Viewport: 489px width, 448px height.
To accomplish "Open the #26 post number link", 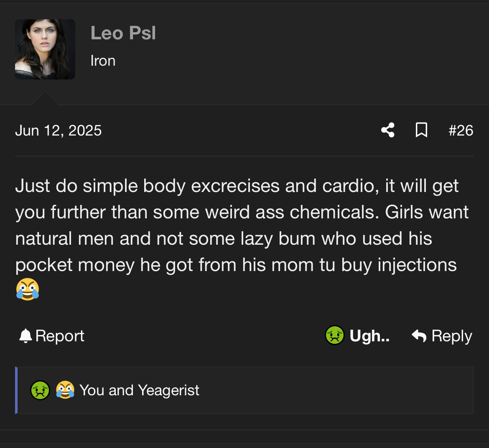I will [461, 131].
